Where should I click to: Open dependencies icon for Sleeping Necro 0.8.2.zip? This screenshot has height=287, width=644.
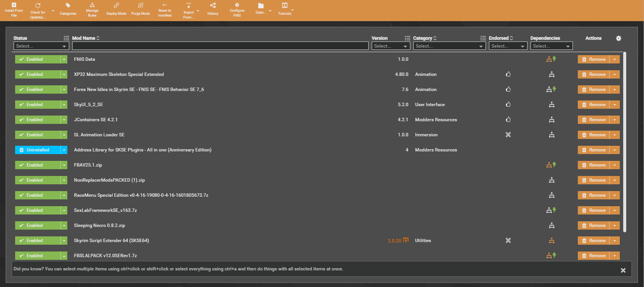pyautogui.click(x=552, y=225)
